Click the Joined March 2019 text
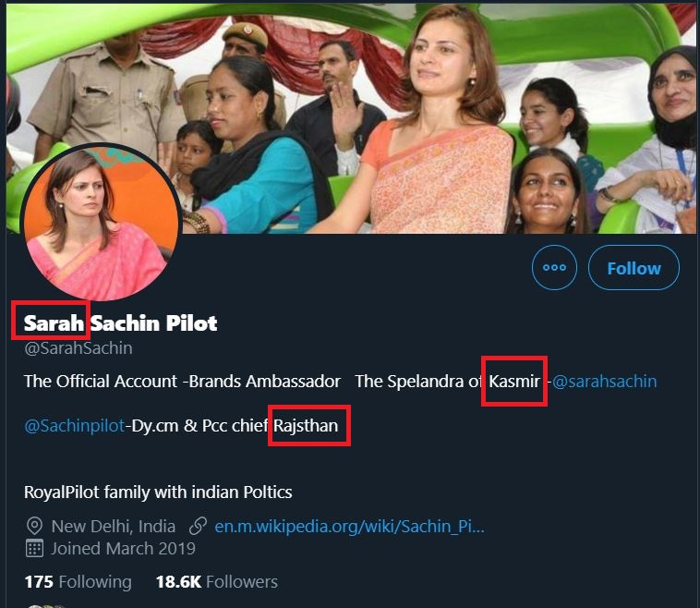 pyautogui.click(x=123, y=548)
